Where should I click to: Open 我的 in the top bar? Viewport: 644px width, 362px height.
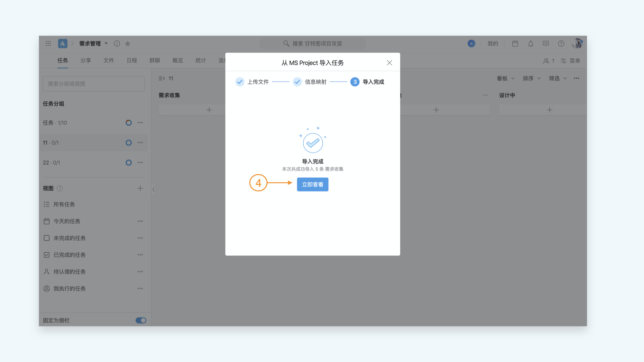point(493,44)
